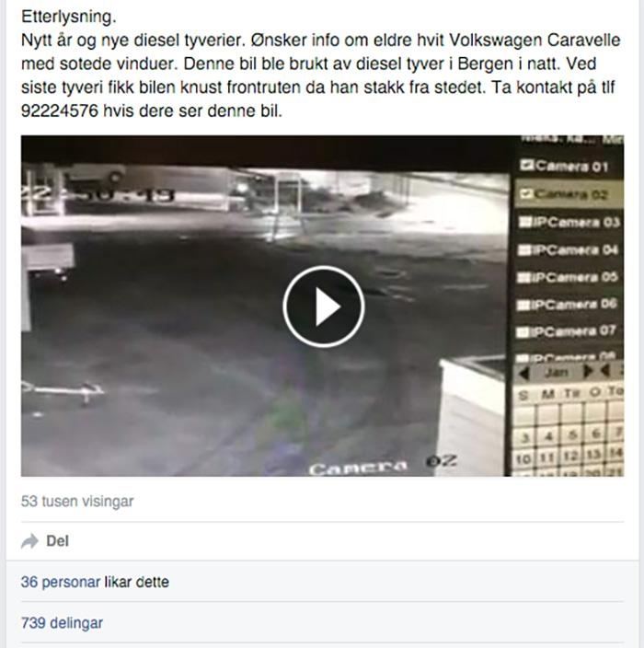Click the share arrow icon beside Del
The height and width of the screenshot is (648, 644).
[29, 541]
